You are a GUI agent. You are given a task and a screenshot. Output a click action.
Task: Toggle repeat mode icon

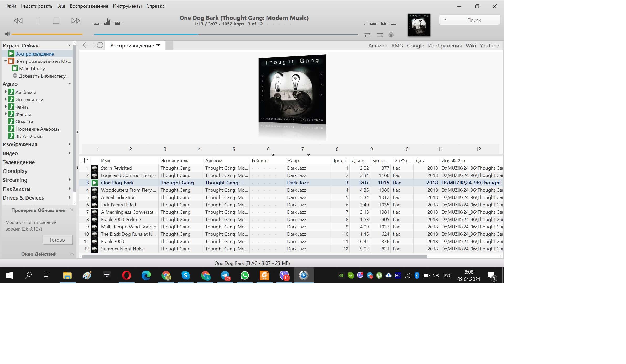point(367,35)
